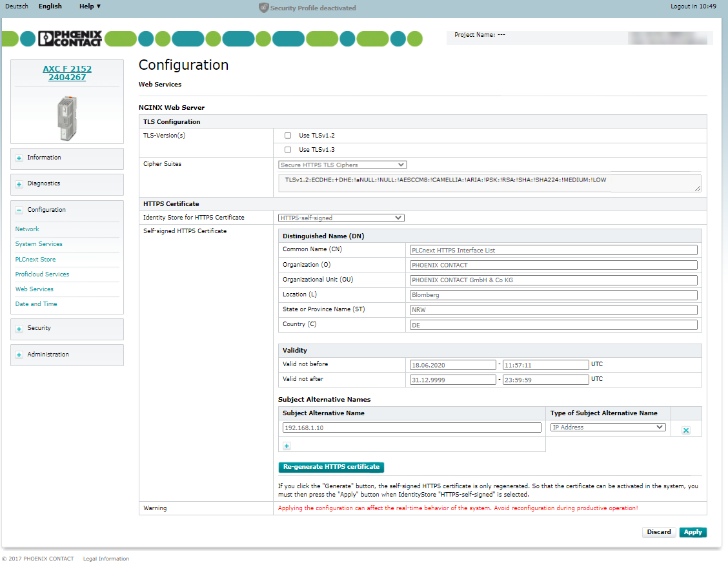Open the Type of Subject Alternative Name dropdown
This screenshot has width=728, height=567.
pos(607,428)
